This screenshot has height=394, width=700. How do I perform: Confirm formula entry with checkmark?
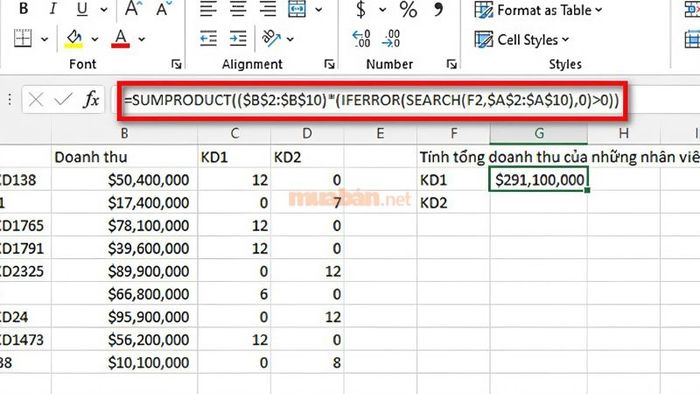coord(63,100)
